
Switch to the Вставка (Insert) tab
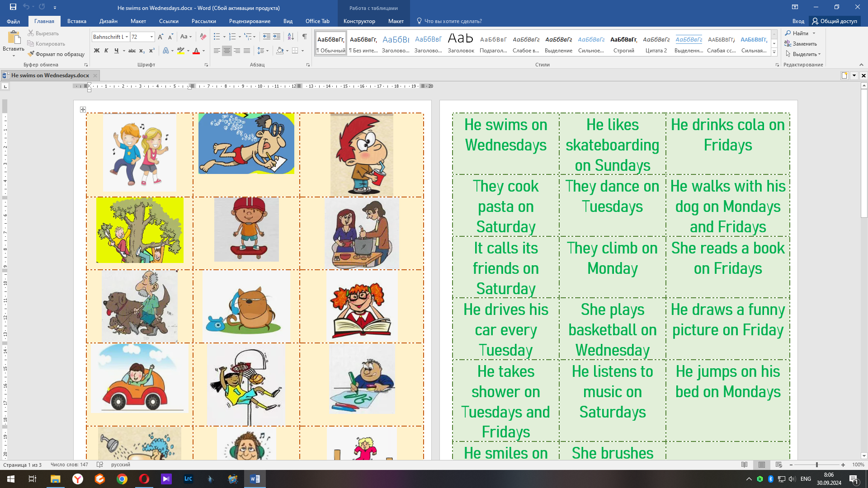click(x=77, y=21)
